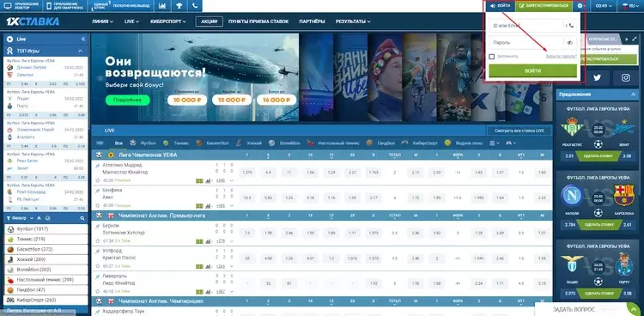Expand the Линия menu dropdown
Image resolution: width=644 pixels, height=316 pixels.
coord(103,21)
